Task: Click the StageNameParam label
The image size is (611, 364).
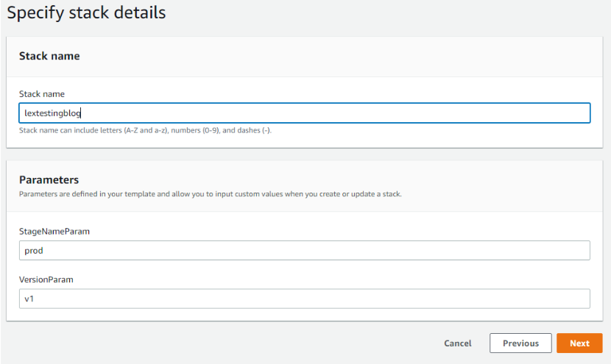Action: (54, 231)
